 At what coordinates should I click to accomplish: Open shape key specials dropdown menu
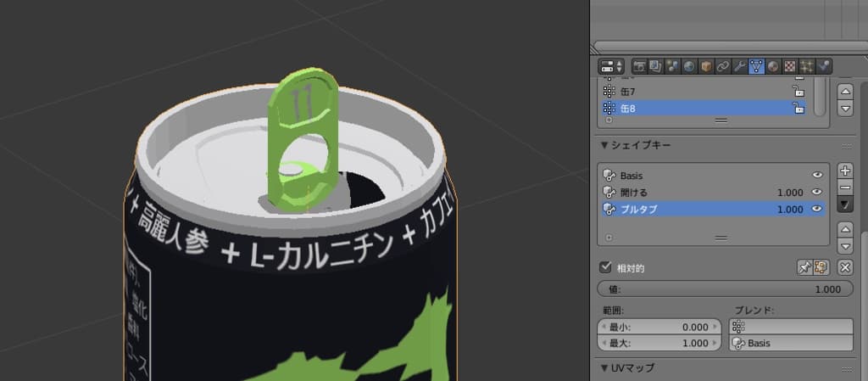click(x=845, y=205)
